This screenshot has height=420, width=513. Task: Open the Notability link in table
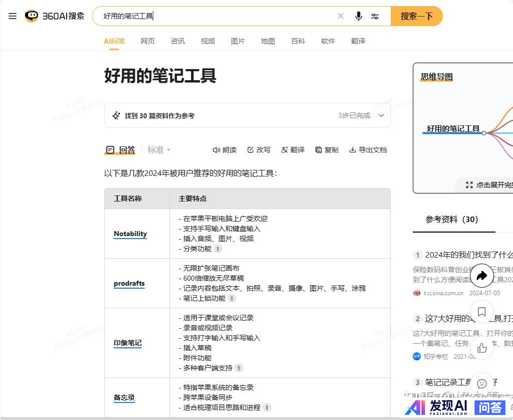pyautogui.click(x=130, y=234)
